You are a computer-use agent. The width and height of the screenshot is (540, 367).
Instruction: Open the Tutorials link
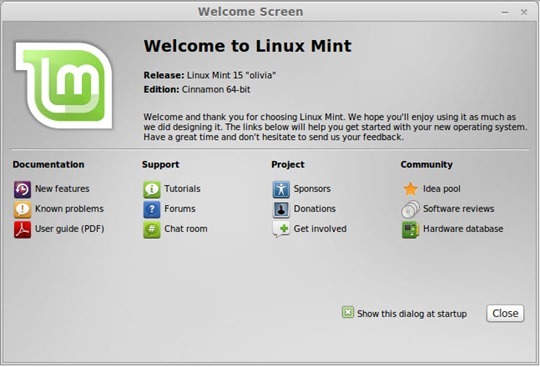(x=182, y=189)
